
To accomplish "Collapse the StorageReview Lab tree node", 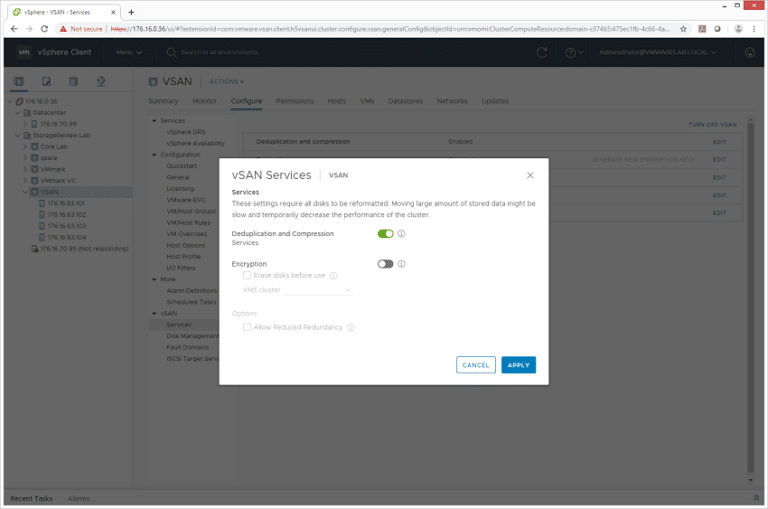I will (18, 135).
